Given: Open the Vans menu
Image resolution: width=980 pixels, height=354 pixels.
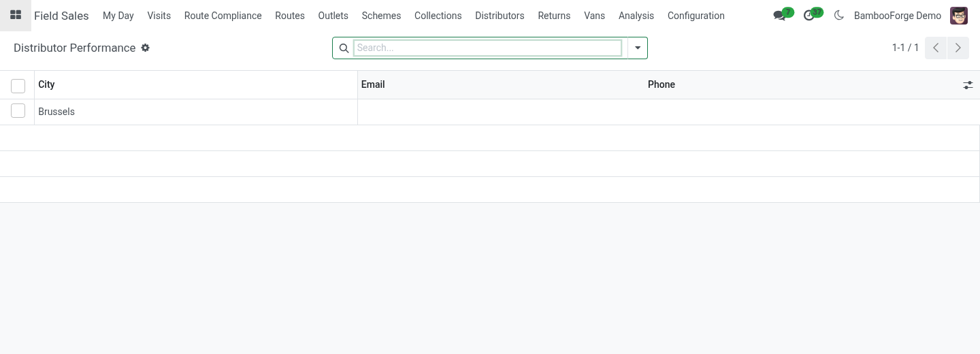Looking at the screenshot, I should [594, 16].
